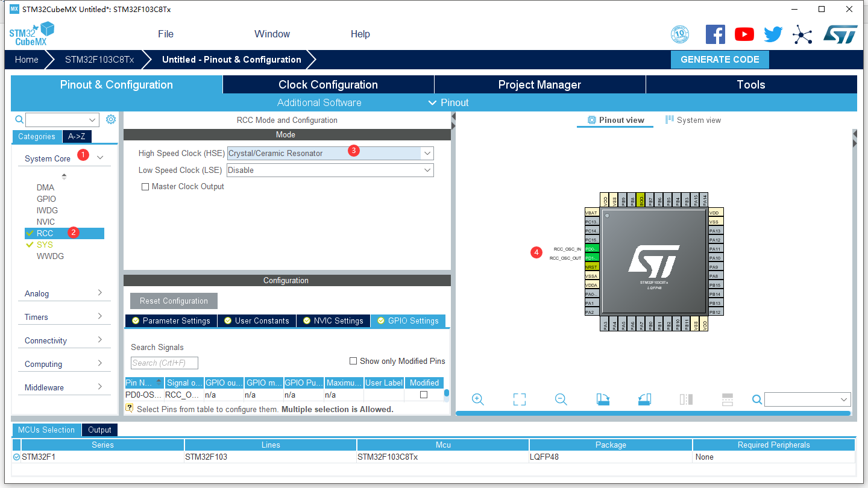Rotate the chip view counter-clockwise

click(x=644, y=399)
